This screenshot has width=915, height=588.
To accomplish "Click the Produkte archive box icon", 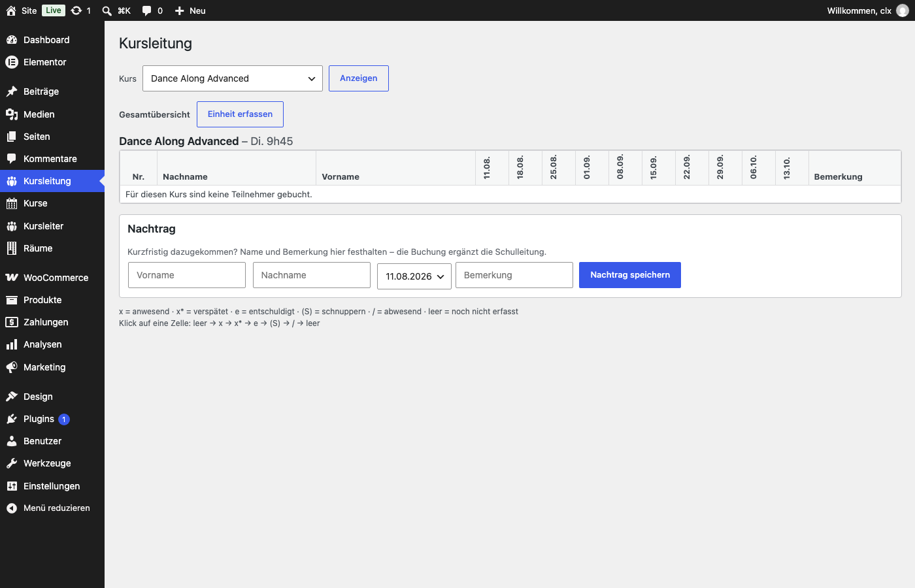I will tap(12, 300).
